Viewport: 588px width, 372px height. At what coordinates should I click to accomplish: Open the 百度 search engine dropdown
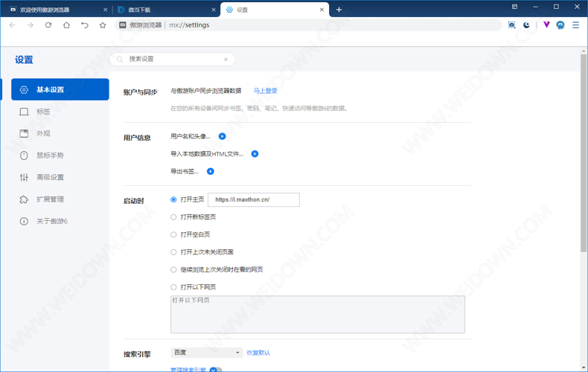pos(206,353)
